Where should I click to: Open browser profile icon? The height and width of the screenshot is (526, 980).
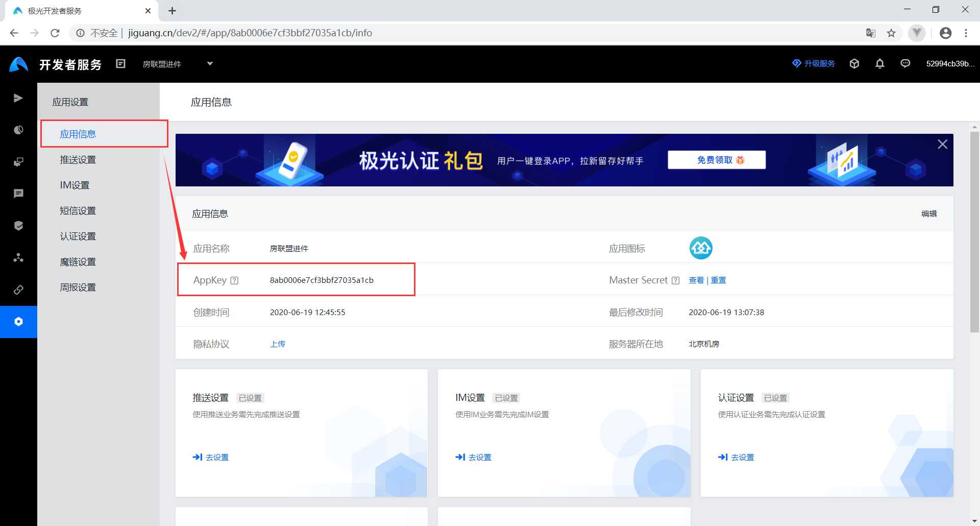(946, 33)
